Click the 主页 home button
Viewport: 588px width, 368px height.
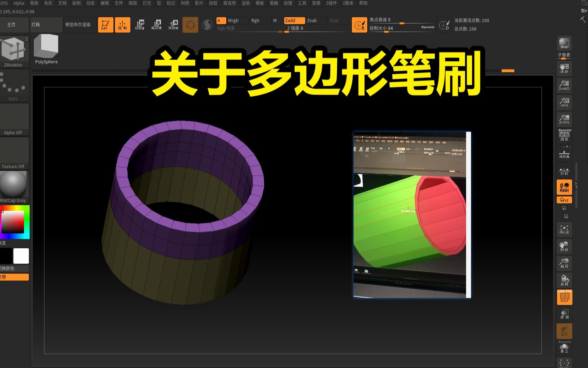click(x=11, y=25)
